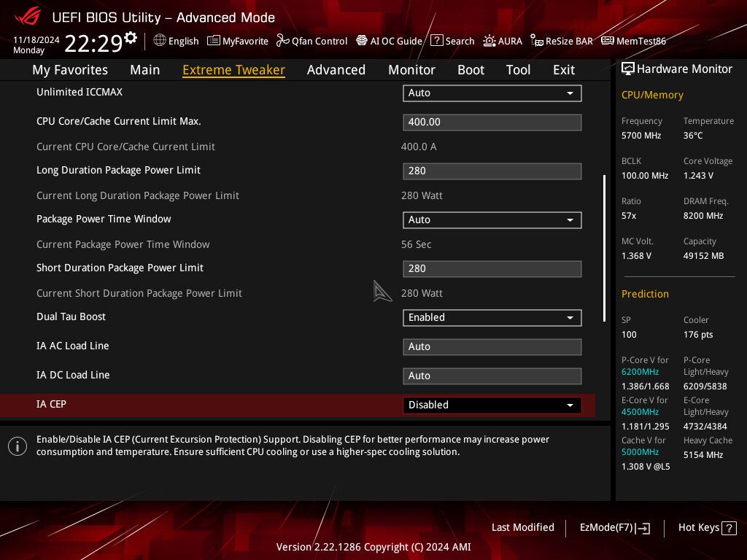Click the 8200 MHz DRAM frequency value
The image size is (747, 560).
(703, 216)
